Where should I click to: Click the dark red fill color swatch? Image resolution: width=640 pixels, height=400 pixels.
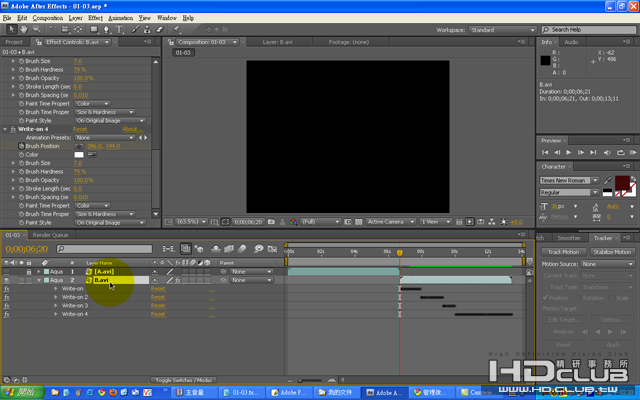point(622,182)
